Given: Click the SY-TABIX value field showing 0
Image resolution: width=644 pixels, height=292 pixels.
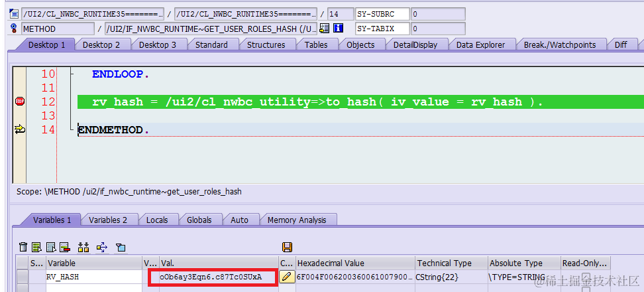Looking at the screenshot, I should tap(438, 29).
